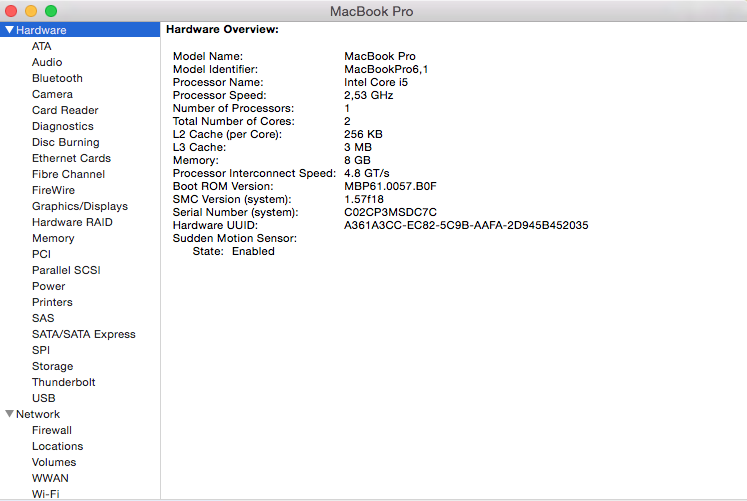This screenshot has width=747, height=501.
Task: Show Ethernet Cards details
Action: (71, 158)
